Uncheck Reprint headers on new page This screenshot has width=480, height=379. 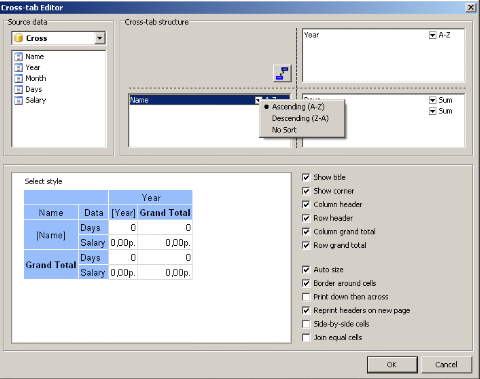(306, 310)
